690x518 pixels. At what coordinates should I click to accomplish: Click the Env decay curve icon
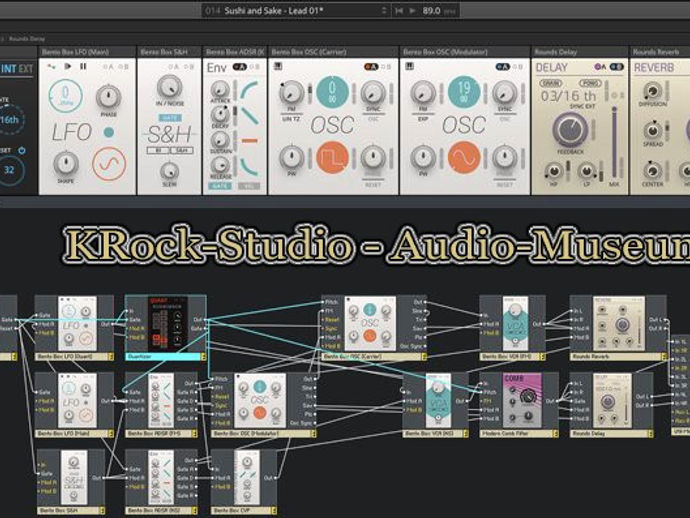[250, 116]
